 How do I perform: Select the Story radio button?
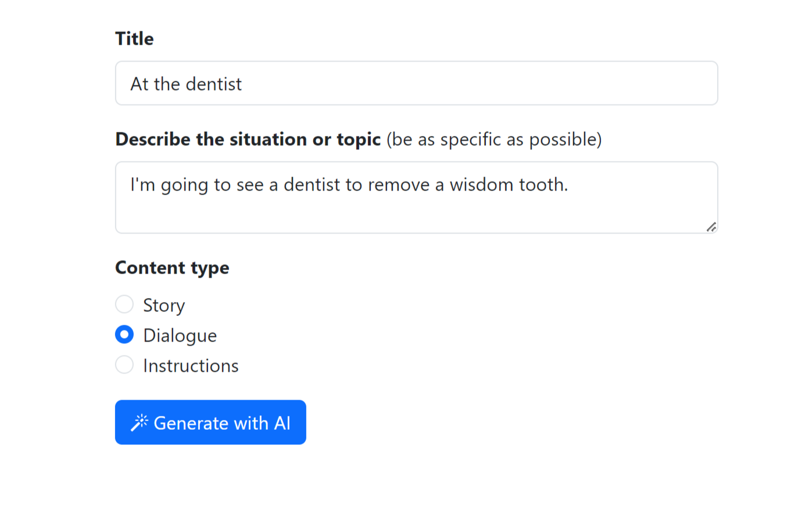pyautogui.click(x=124, y=304)
